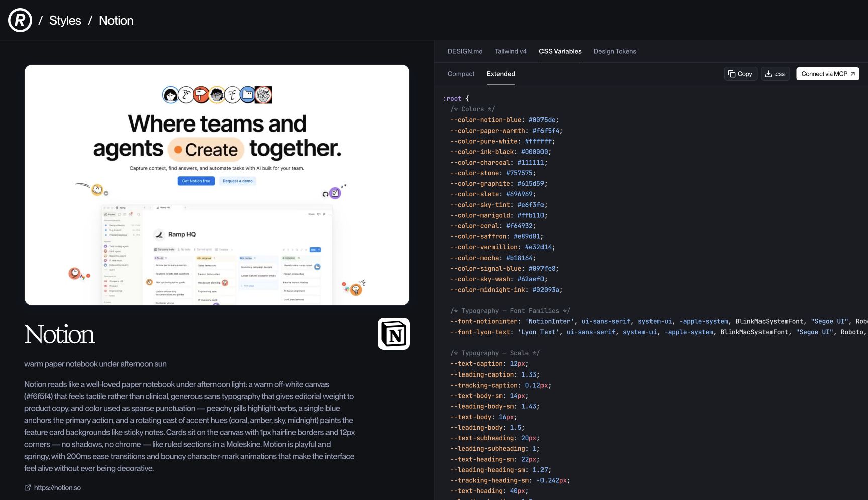Click the --color-mocha: #b18164 line
868x500 pixels.
click(493, 258)
